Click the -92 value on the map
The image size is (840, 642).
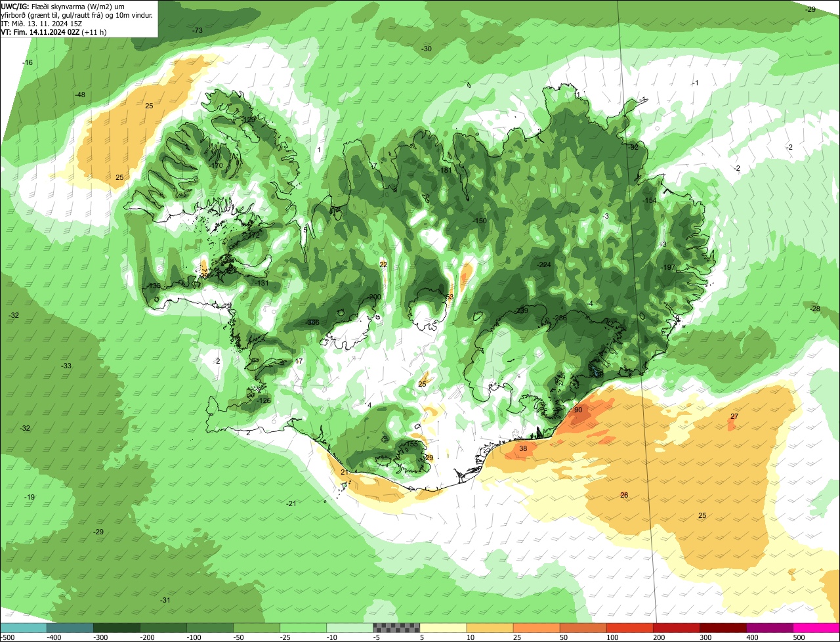pyautogui.click(x=633, y=147)
